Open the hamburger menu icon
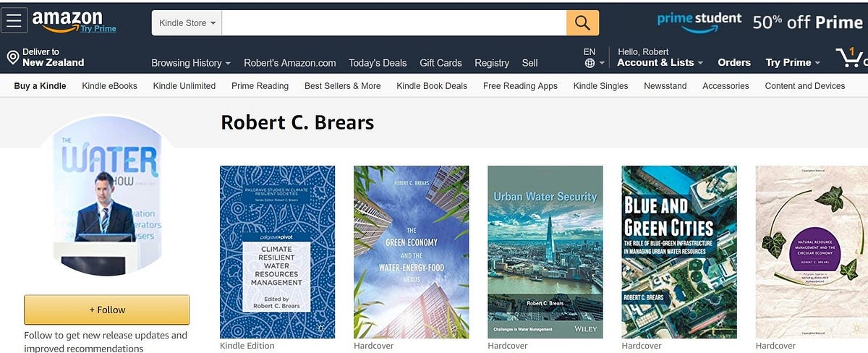 [14, 20]
